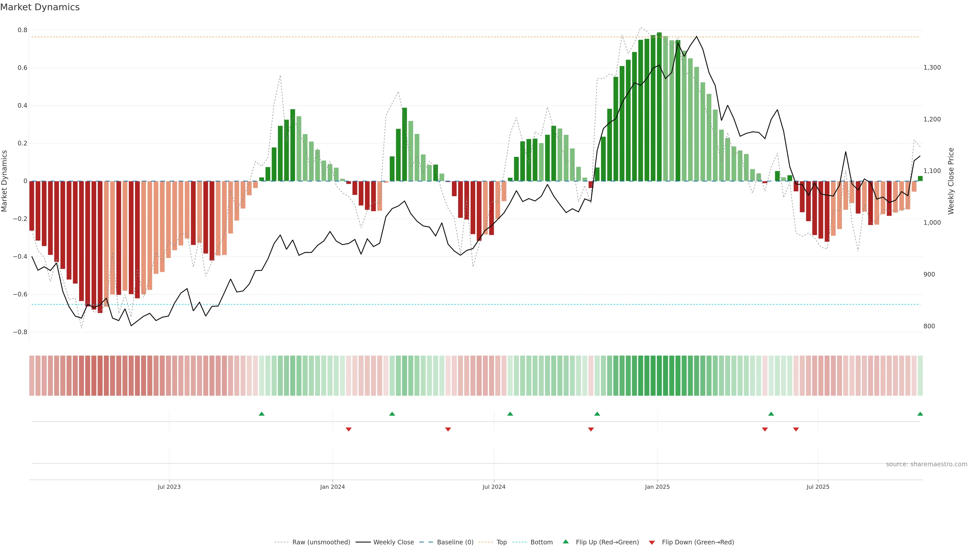
Task: Click the Flip Up green triangle legend icon
Action: 566,542
